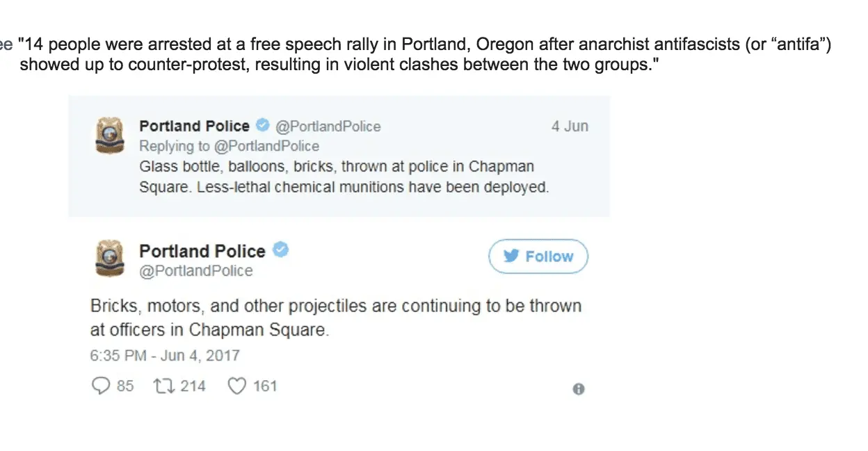The width and height of the screenshot is (868, 451).
Task: Click the verified checkmark beside the large Portland Police name
Action: (280, 250)
